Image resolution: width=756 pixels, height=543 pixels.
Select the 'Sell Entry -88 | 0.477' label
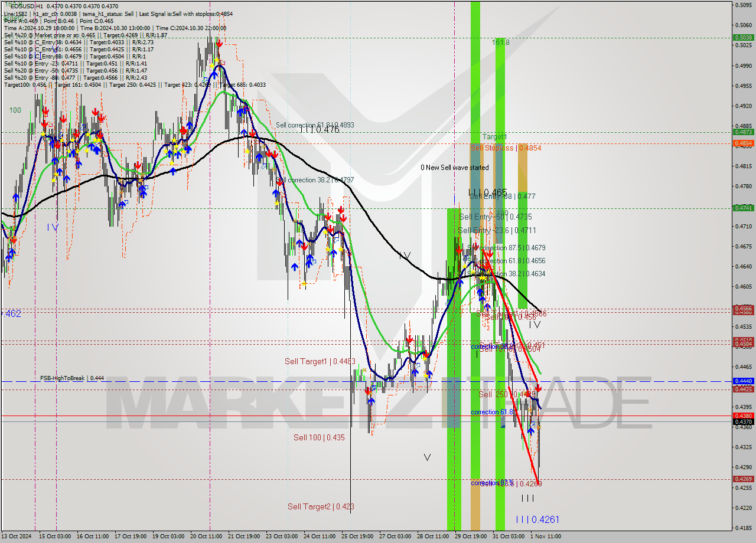click(502, 196)
